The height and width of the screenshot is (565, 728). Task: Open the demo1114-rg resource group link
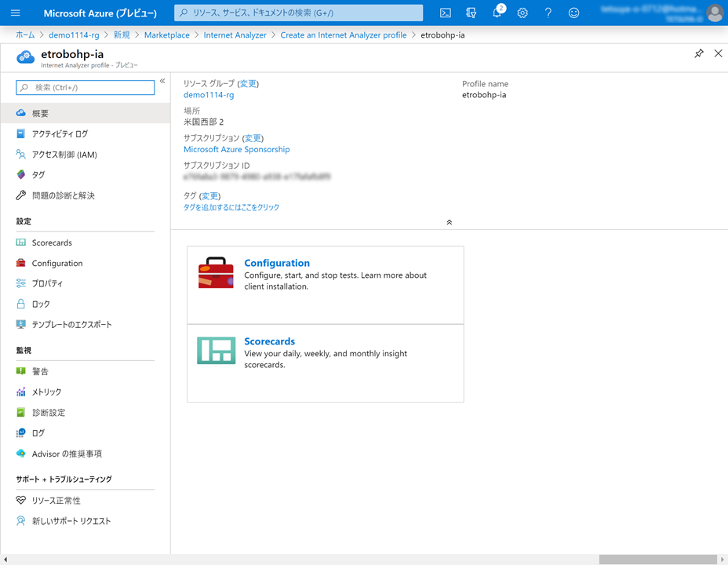[x=209, y=95]
